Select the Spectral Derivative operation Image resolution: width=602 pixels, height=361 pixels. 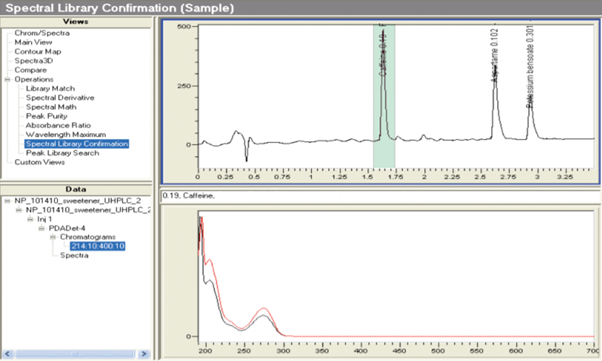point(60,98)
